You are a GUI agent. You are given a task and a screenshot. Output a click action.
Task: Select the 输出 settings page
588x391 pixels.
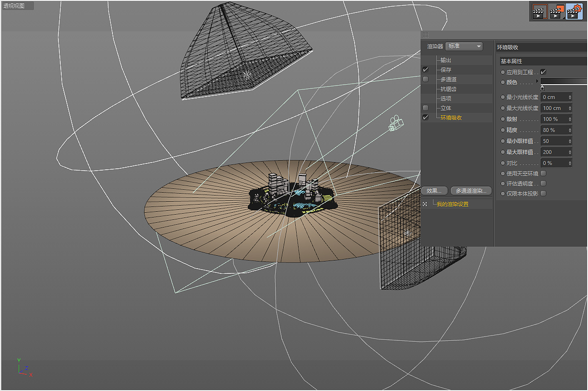(x=446, y=60)
